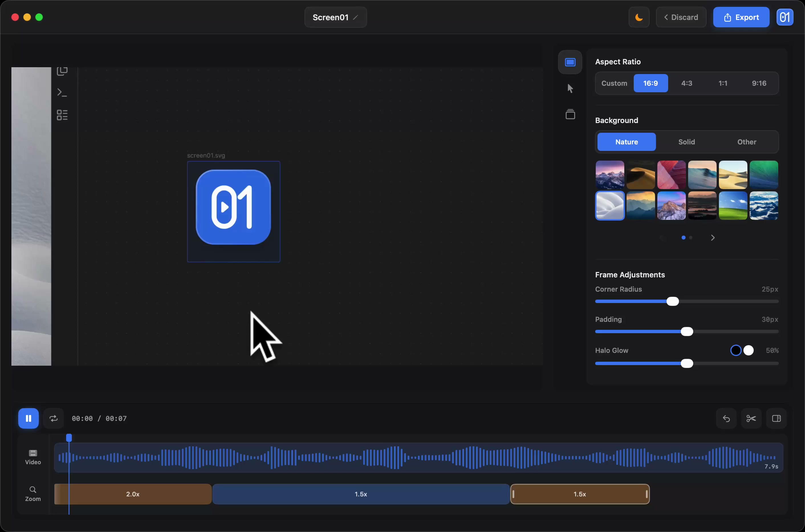Pick the green hills background thumbnail
Screen dimensions: 805x532
point(733,206)
